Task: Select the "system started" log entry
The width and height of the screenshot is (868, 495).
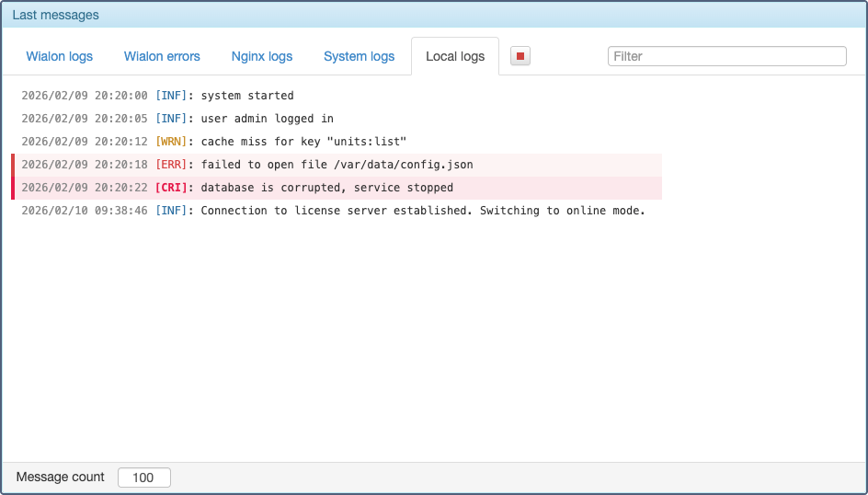Action: tap(246, 96)
